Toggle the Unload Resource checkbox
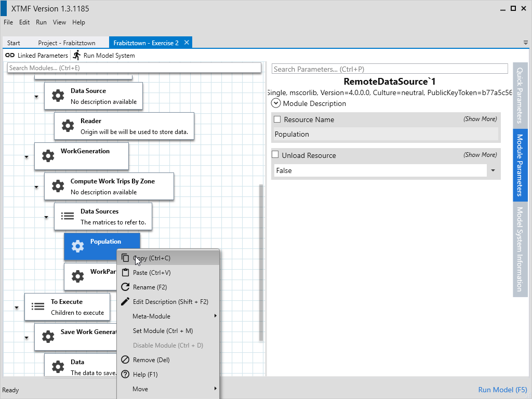Image resolution: width=532 pixels, height=399 pixels. click(275, 155)
